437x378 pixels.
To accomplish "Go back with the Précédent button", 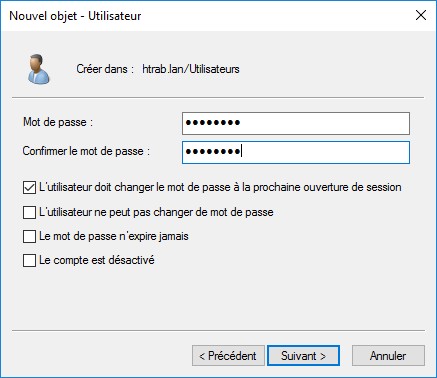I will (228, 356).
